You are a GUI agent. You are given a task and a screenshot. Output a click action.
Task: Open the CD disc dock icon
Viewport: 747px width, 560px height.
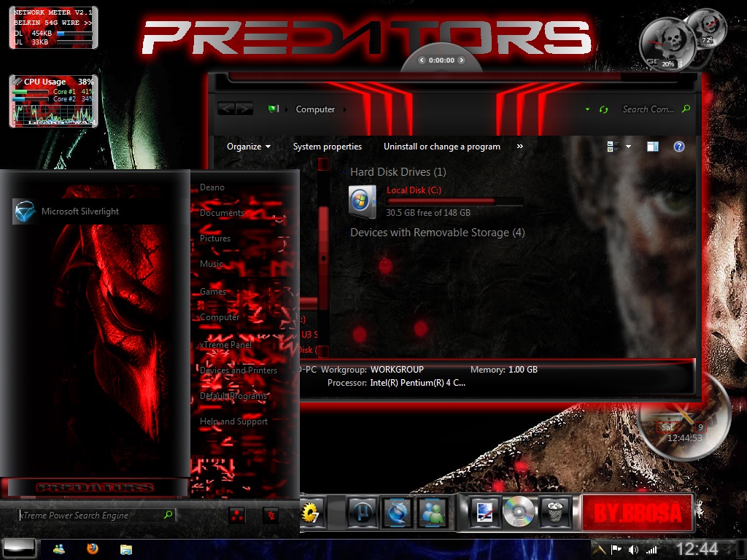(x=519, y=512)
